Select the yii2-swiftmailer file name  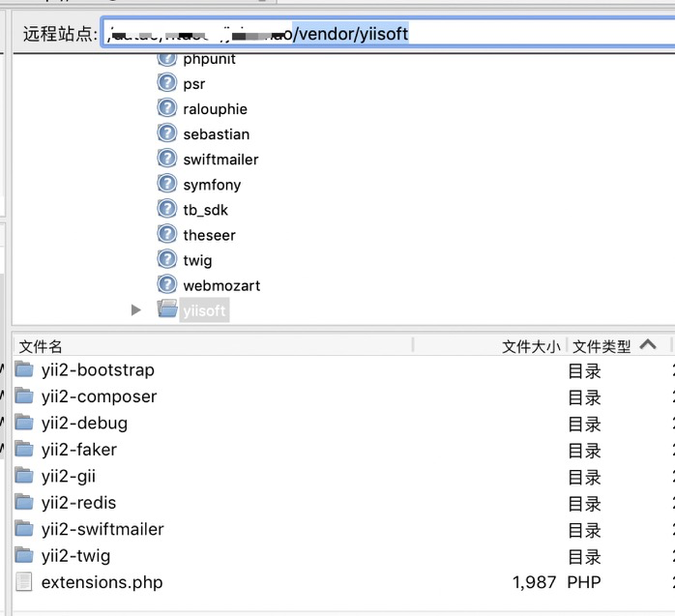point(103,530)
